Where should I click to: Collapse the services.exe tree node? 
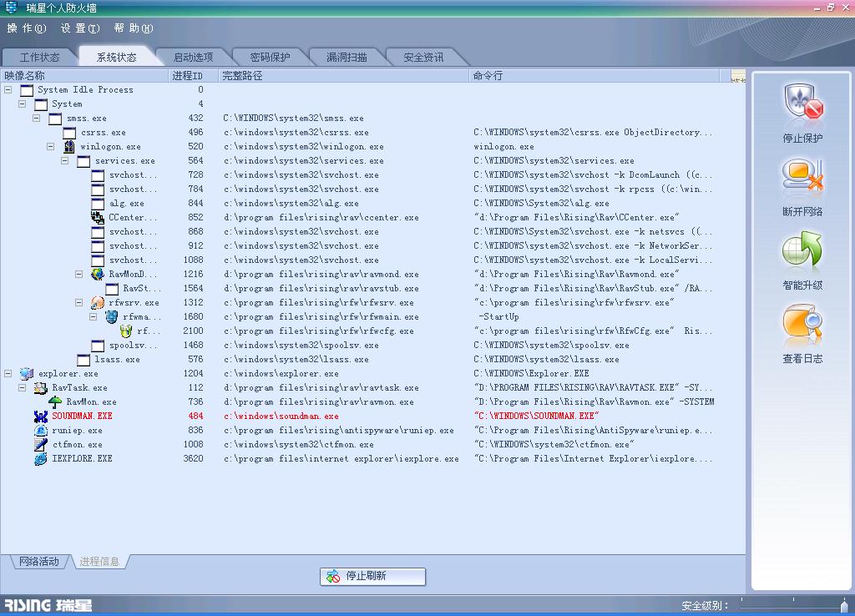click(65, 160)
